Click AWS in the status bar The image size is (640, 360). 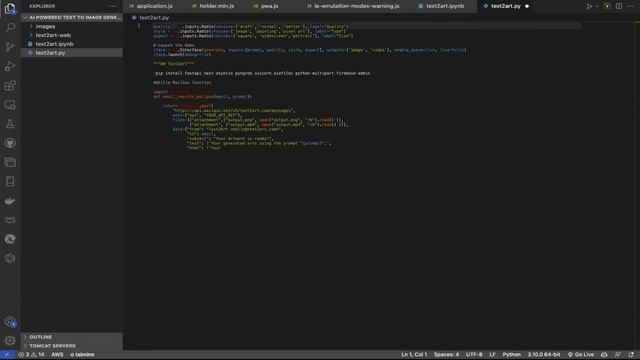57,355
